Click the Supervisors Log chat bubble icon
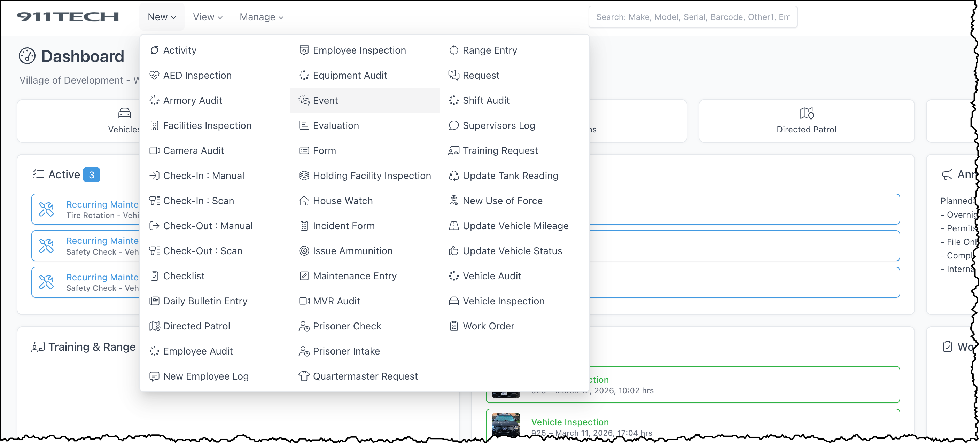The width and height of the screenshot is (980, 443). (453, 126)
